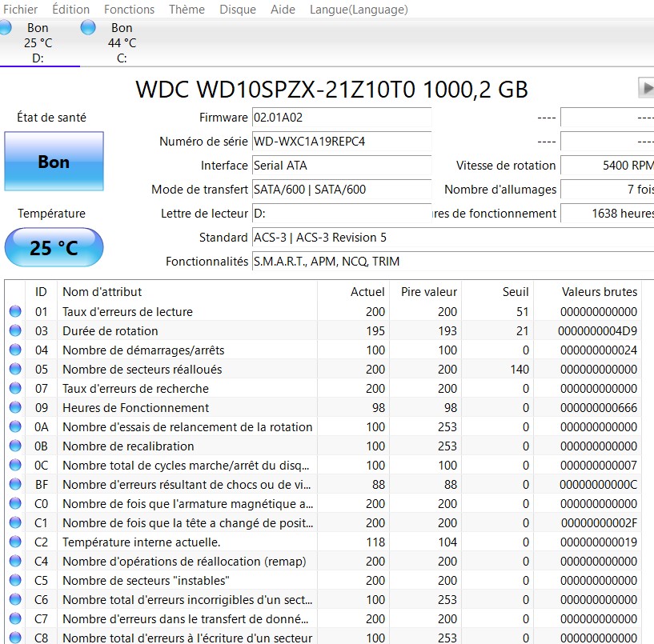Click the Valeurs brutes column header
654x644 pixels.
coord(588,292)
